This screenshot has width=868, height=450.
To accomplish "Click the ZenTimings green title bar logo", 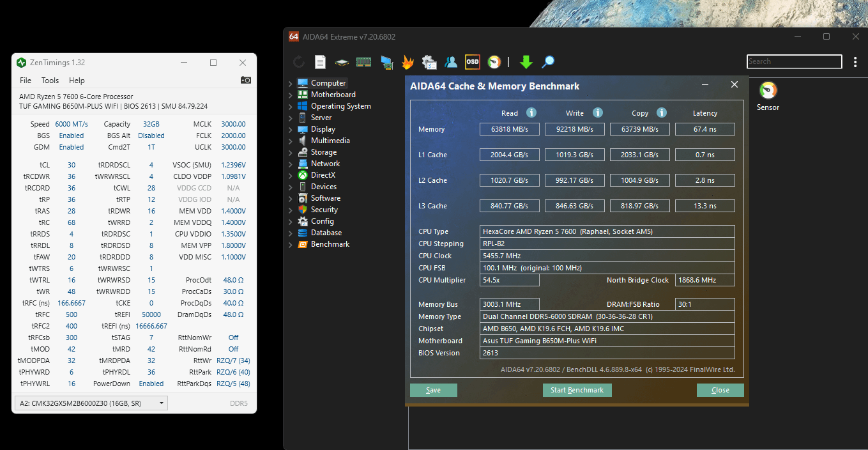I will click(x=22, y=63).
